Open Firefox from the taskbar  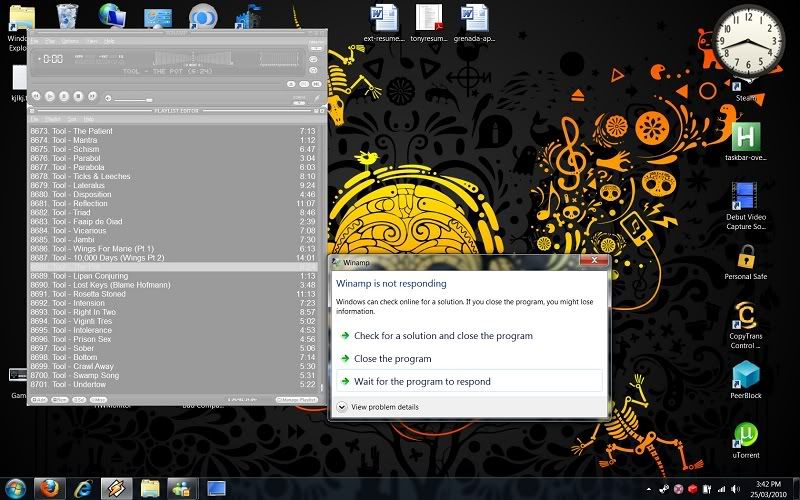click(x=49, y=489)
